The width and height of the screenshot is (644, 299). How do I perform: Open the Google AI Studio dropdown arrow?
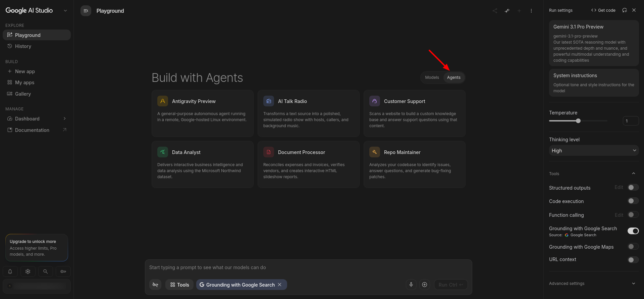tap(65, 11)
